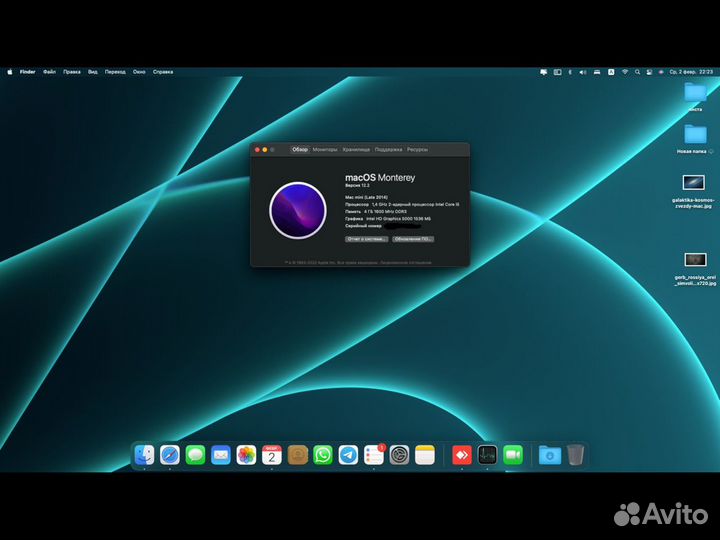Image resolution: width=720 pixels, height=540 pixels.
Task: Click the display mirroring menu bar icon
Action: [544, 72]
